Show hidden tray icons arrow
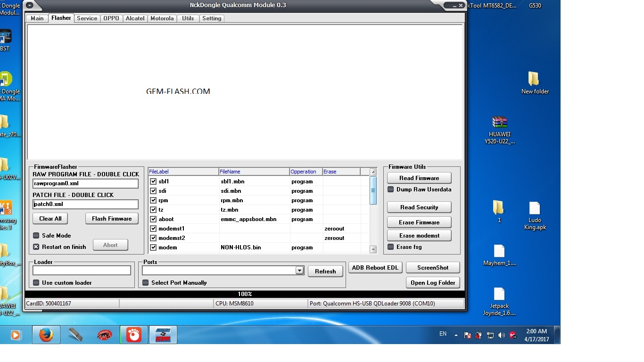 point(456,335)
